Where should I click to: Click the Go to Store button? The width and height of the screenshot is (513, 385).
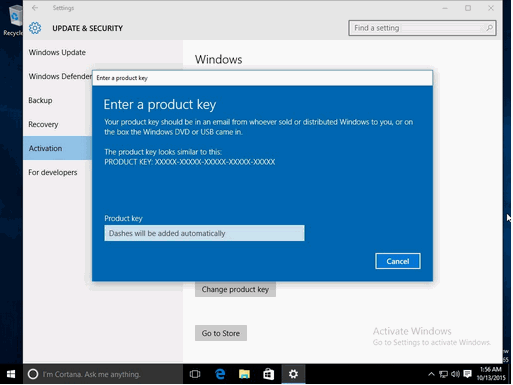click(x=221, y=333)
